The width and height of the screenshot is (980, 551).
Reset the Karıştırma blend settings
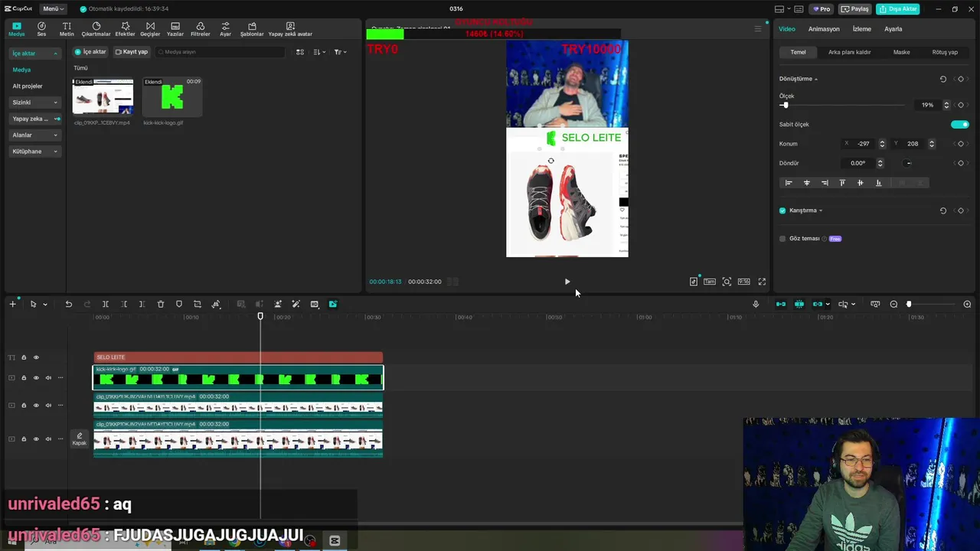pos(943,210)
